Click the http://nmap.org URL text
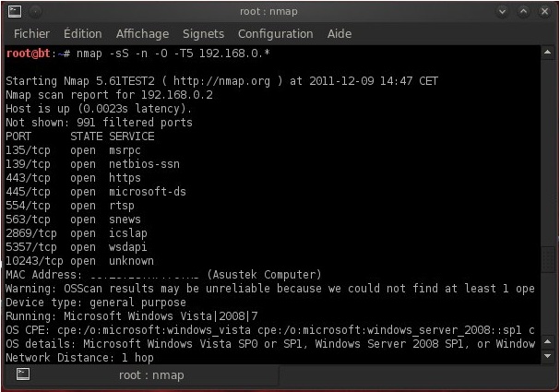 tap(221, 81)
